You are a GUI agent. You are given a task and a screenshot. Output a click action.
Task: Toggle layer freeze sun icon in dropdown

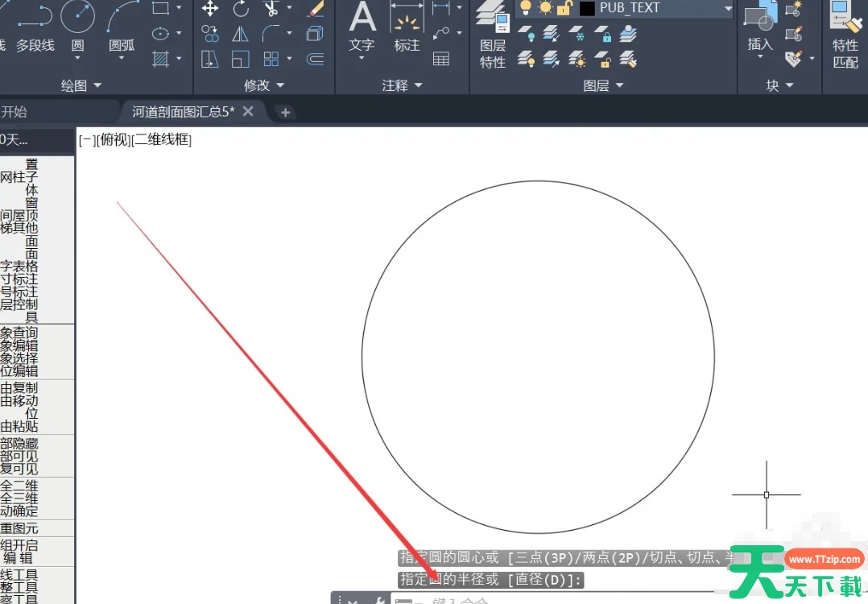[545, 7]
